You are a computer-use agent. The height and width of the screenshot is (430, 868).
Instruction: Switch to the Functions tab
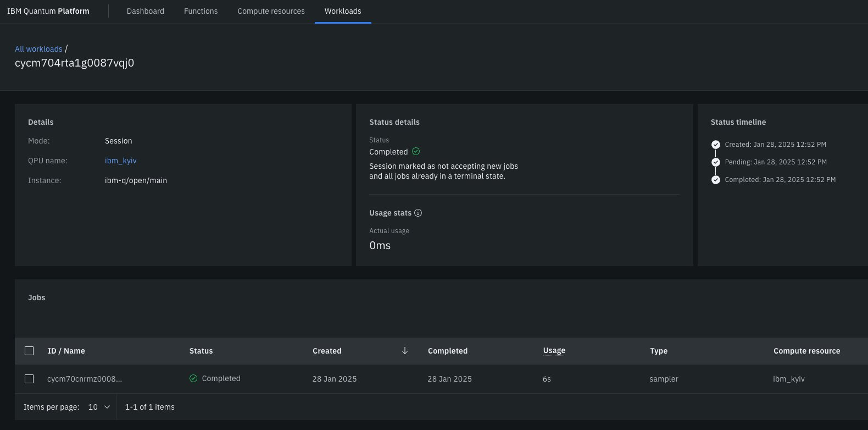point(201,11)
